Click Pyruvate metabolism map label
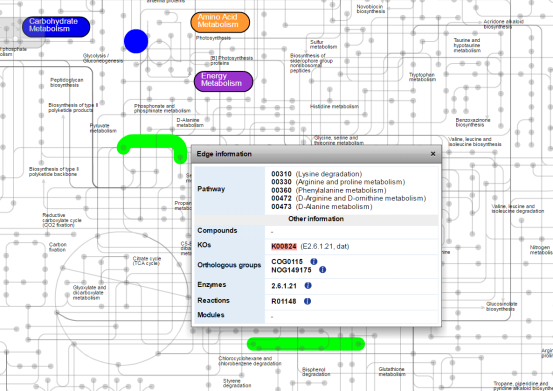Image resolution: width=553 pixels, height=391 pixels. pyautogui.click(x=103, y=128)
